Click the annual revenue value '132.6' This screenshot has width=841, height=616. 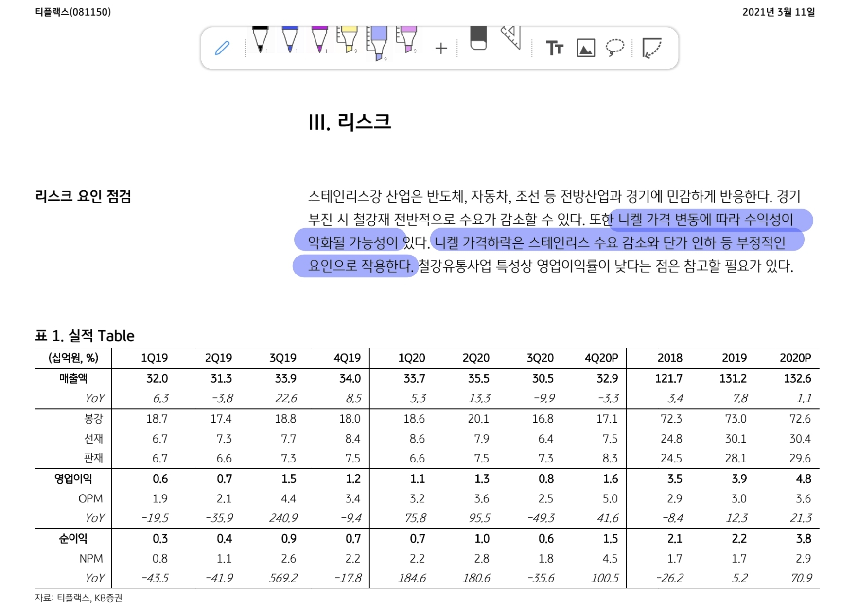(797, 378)
